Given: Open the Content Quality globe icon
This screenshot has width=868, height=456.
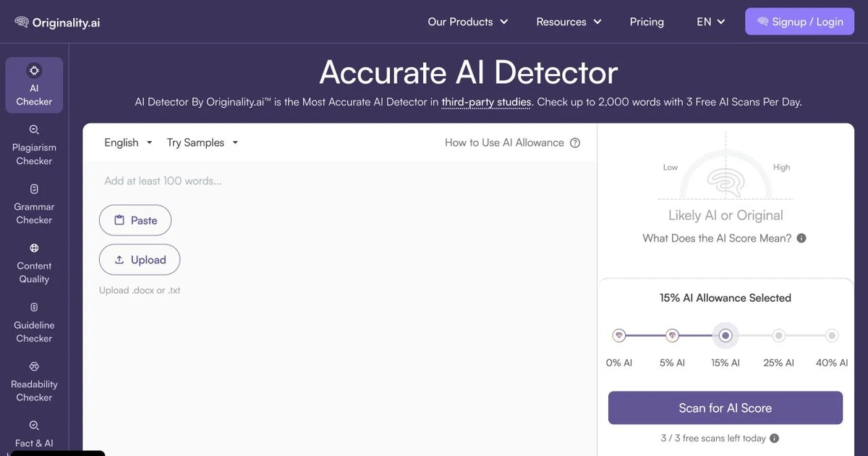Looking at the screenshot, I should coord(34,248).
